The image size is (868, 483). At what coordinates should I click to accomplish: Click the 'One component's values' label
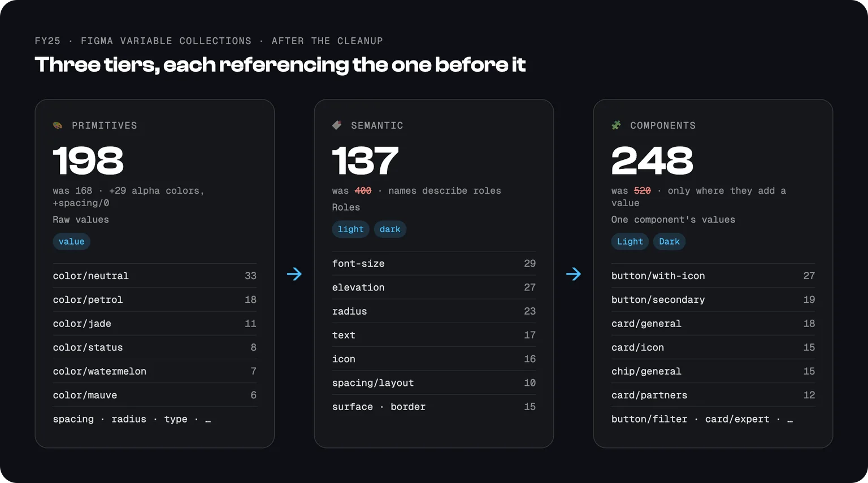click(x=673, y=220)
